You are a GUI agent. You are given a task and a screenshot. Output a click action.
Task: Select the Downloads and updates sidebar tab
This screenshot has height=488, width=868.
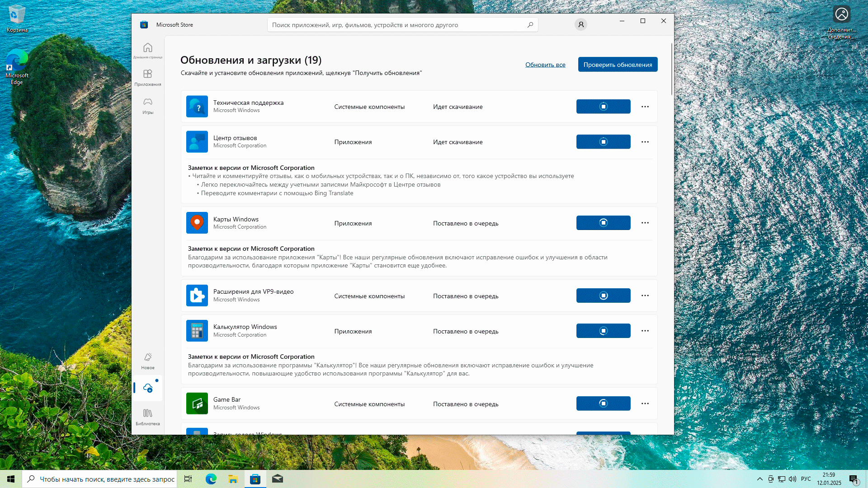click(148, 388)
